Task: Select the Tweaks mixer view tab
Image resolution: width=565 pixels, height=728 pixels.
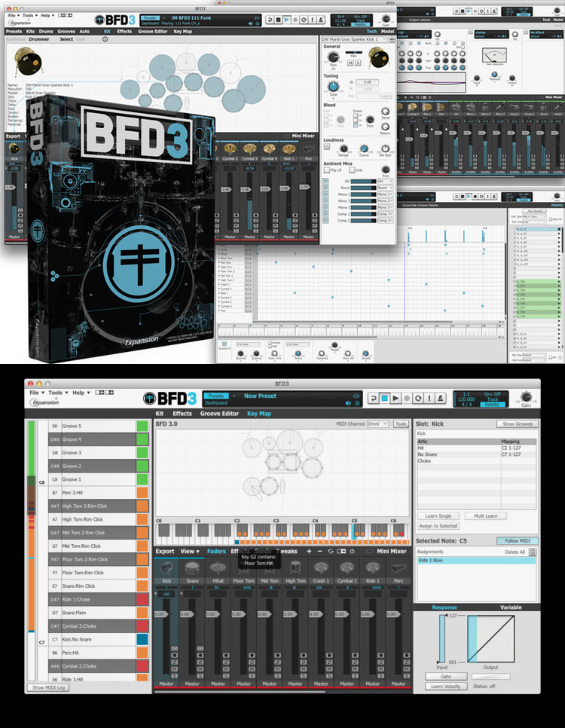Action: (x=287, y=551)
